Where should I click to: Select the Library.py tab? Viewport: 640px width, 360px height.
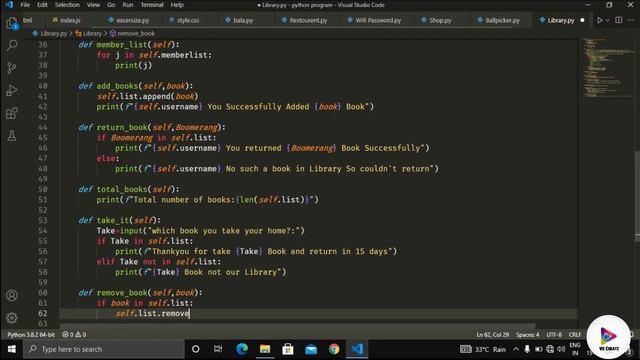561,20
